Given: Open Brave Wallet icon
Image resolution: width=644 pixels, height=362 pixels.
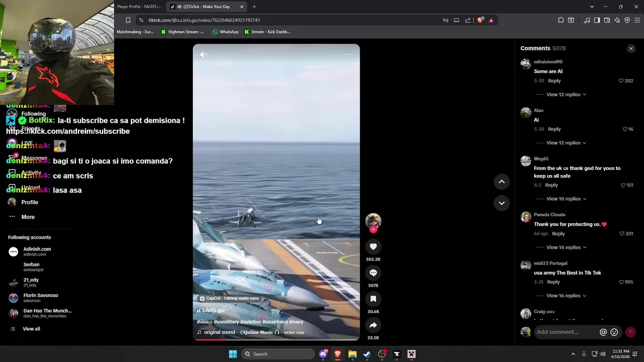Looking at the screenshot, I should tap(607, 20).
